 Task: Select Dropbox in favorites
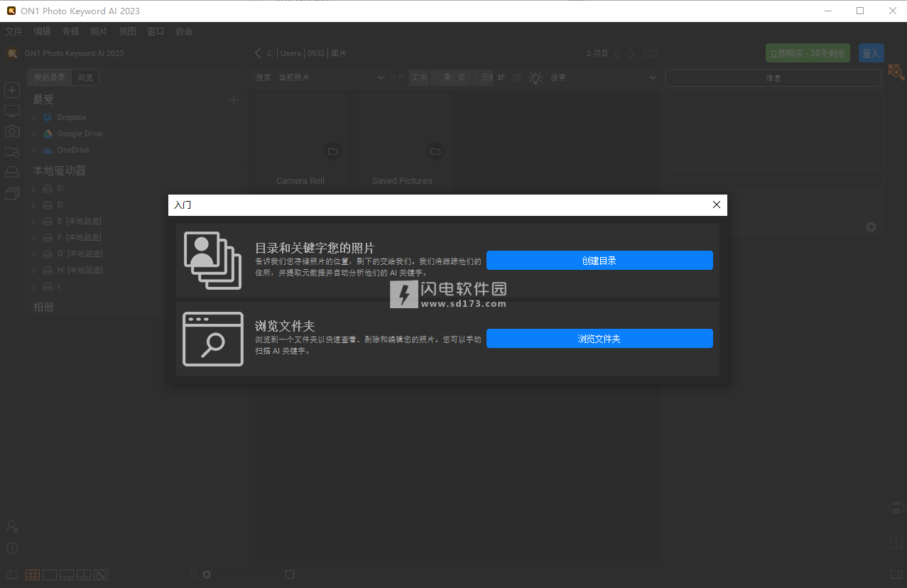click(x=72, y=118)
